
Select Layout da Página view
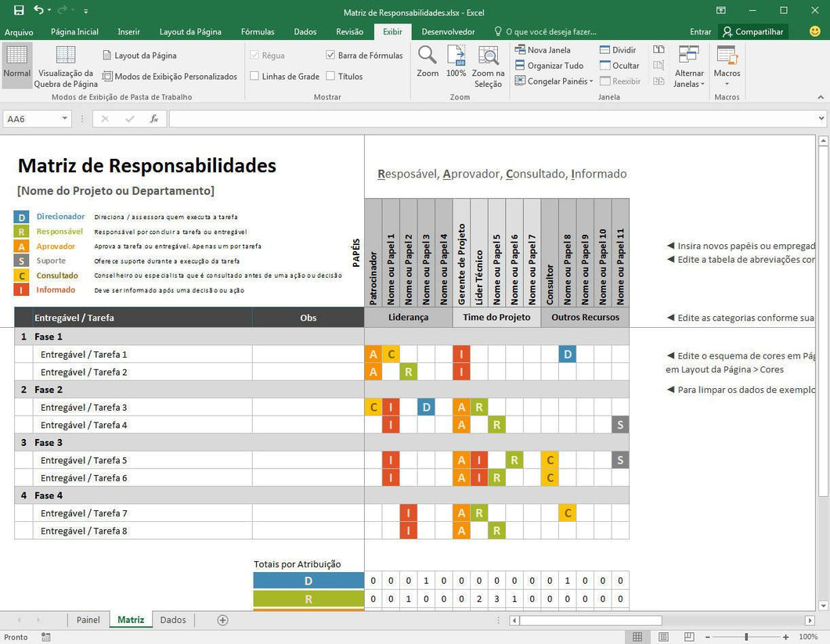pos(139,56)
